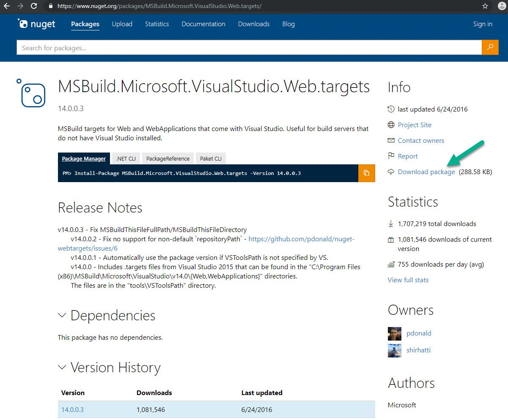Click the globe icon beside Project Site
Viewport: 508px width, 420px height.
coord(391,125)
